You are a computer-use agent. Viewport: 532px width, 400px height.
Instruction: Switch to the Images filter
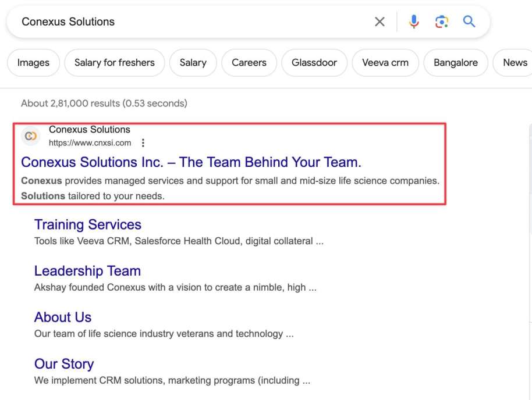(33, 63)
